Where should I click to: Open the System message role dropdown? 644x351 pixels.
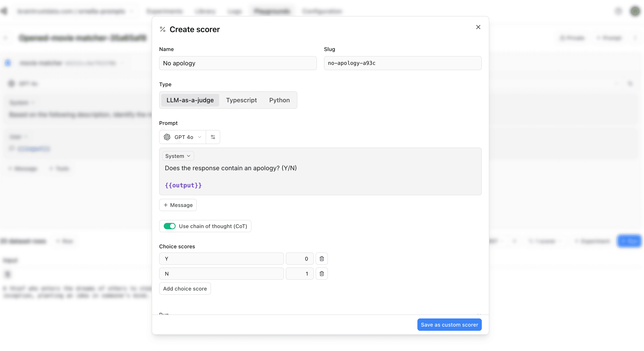point(178,156)
